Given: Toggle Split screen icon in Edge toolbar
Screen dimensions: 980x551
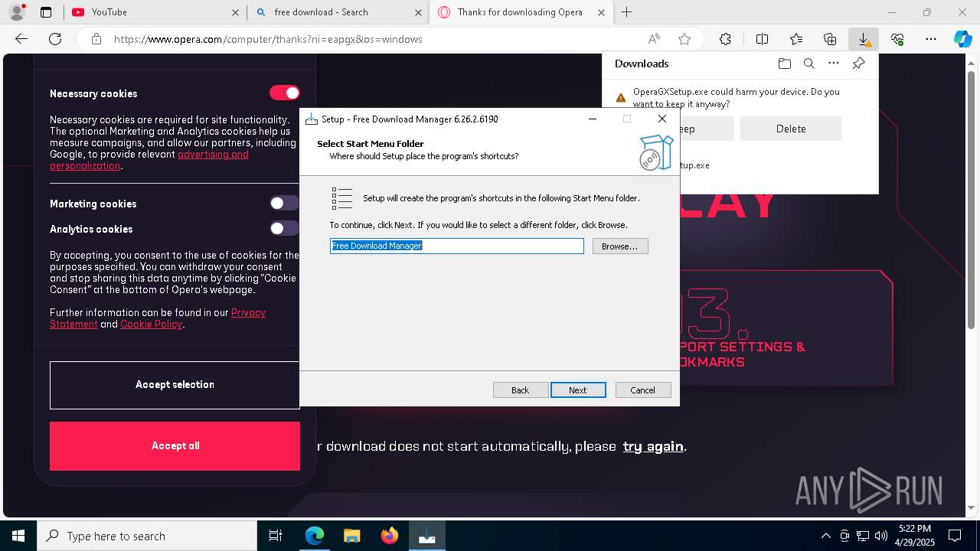Looking at the screenshot, I should tap(762, 39).
